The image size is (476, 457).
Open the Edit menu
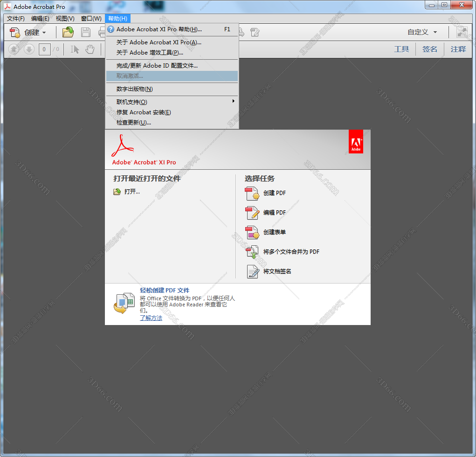point(40,19)
